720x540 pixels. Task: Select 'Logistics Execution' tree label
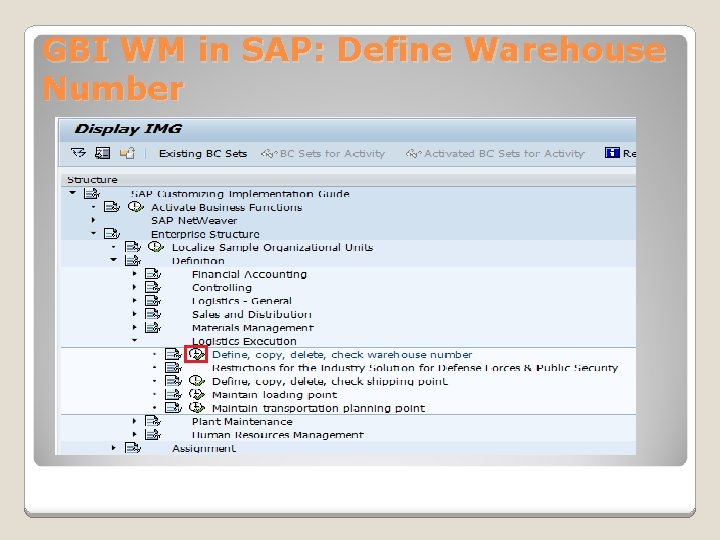(x=244, y=341)
